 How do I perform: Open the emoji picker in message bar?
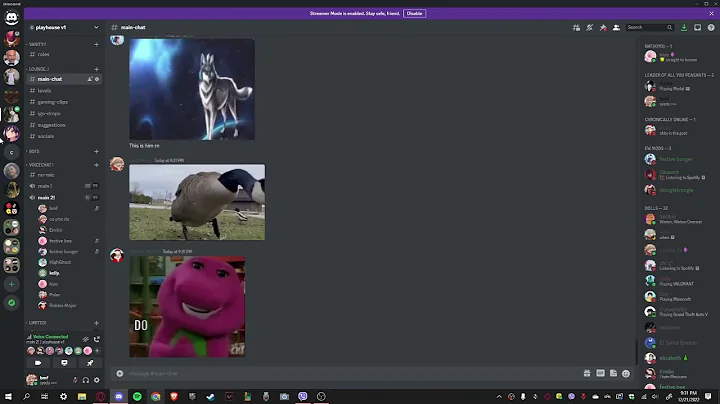pos(626,373)
